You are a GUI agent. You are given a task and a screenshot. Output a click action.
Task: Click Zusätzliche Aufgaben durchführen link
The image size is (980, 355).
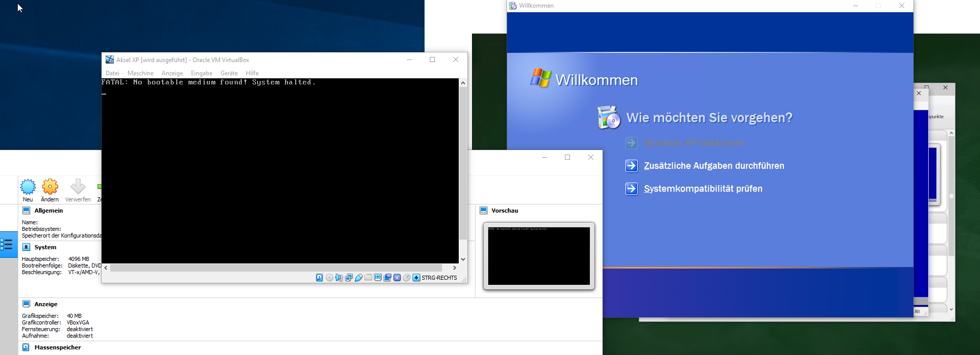click(714, 166)
